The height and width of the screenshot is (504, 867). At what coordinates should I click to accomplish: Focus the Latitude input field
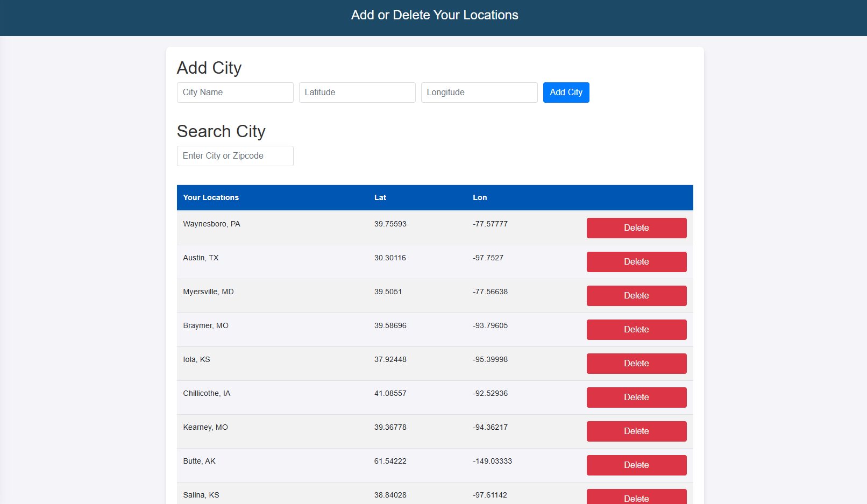[x=357, y=93]
